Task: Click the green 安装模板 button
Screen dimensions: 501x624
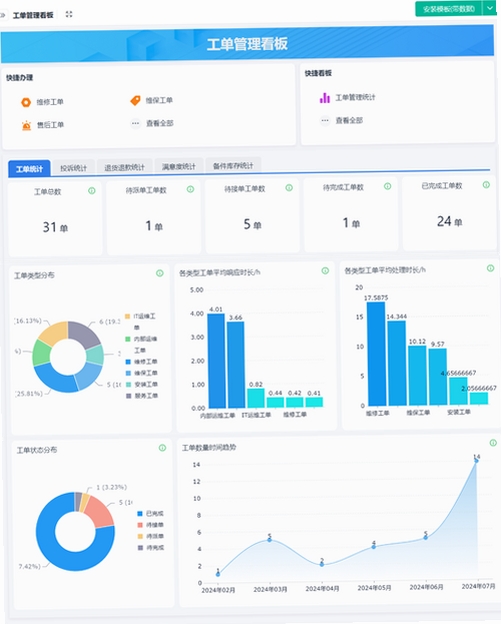Action: (449, 9)
